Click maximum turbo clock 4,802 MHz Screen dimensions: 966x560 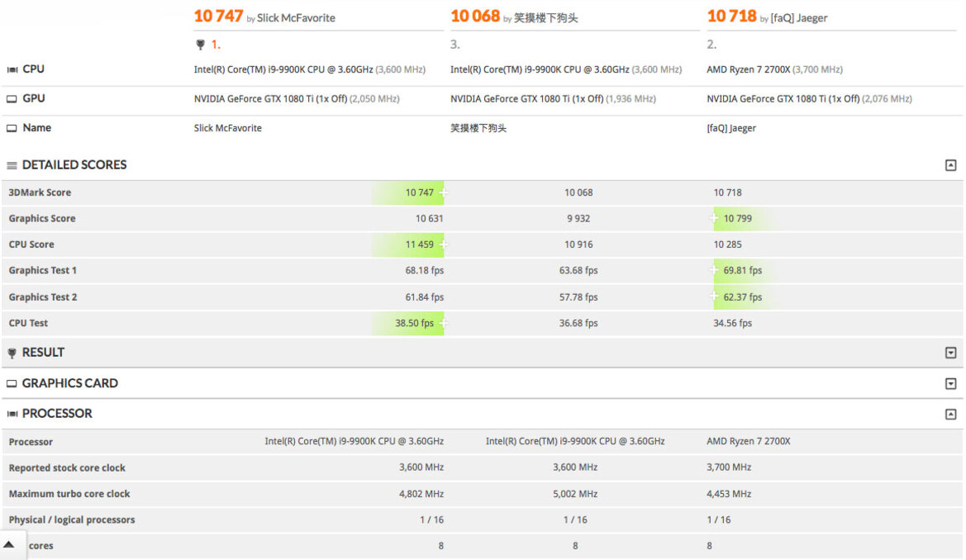click(x=421, y=494)
